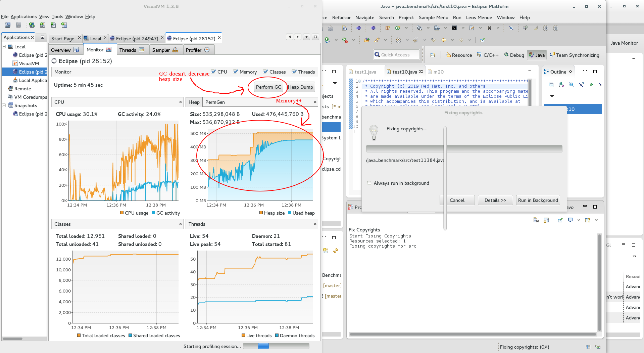Open Outline view menu dropdown arrow
Viewport: 644px width, 353px height.
point(552,96)
